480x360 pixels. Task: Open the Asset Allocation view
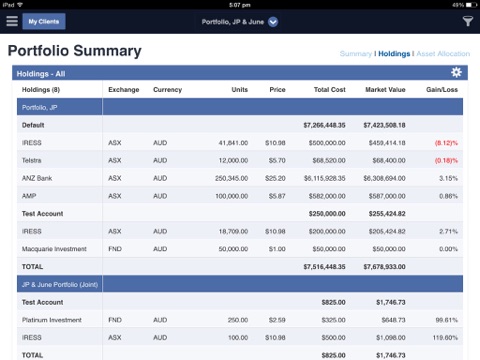(443, 54)
